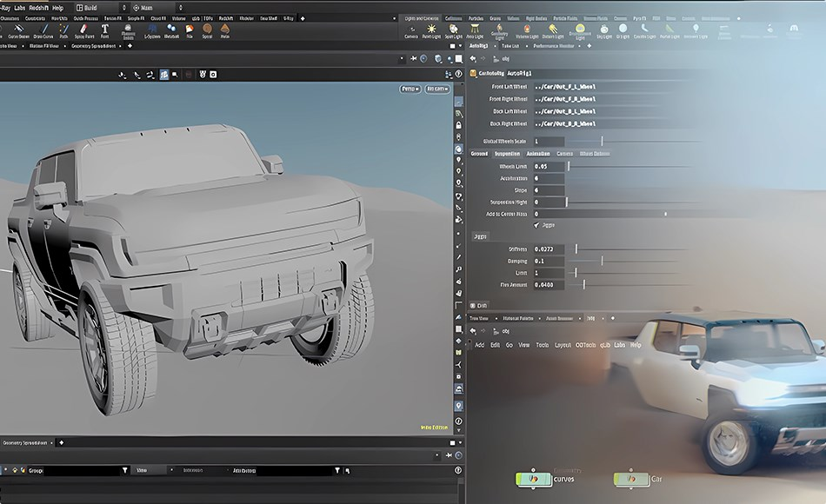Add a Point Light from the shelf
The width and height of the screenshot is (826, 504).
431,31
